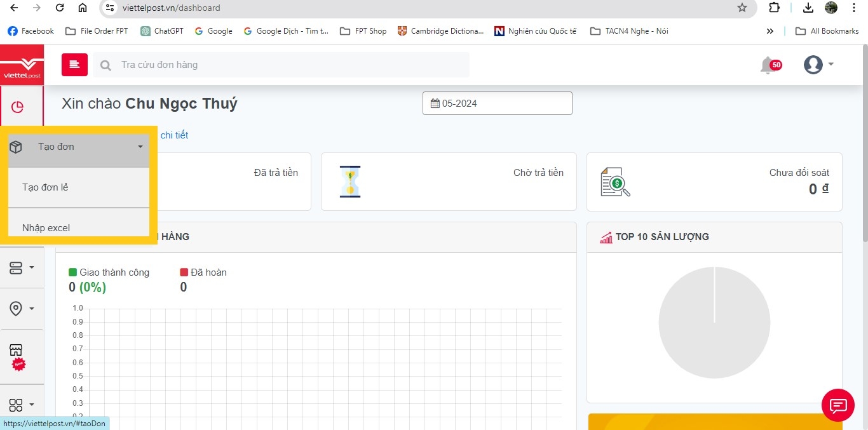The height and width of the screenshot is (430, 868).
Task: Click the TOP 10 SẢN LƯỢNG heading
Action: coord(662,237)
